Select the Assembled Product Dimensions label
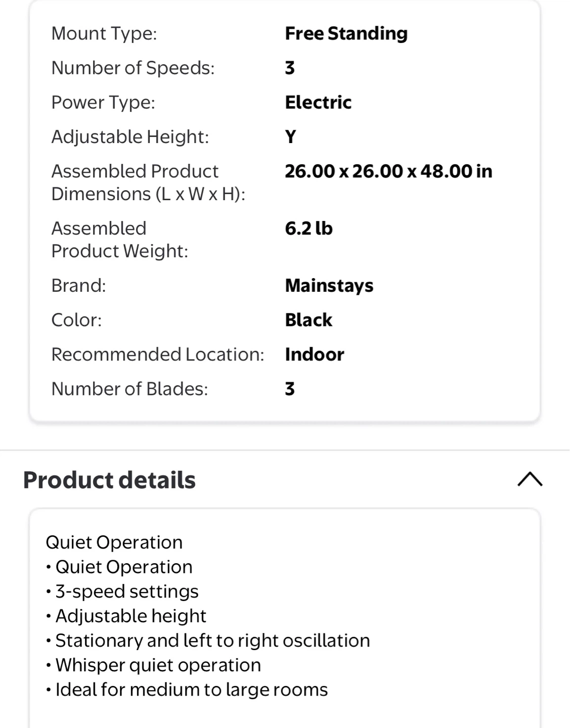Screen dimensions: 570x728 [148, 183]
